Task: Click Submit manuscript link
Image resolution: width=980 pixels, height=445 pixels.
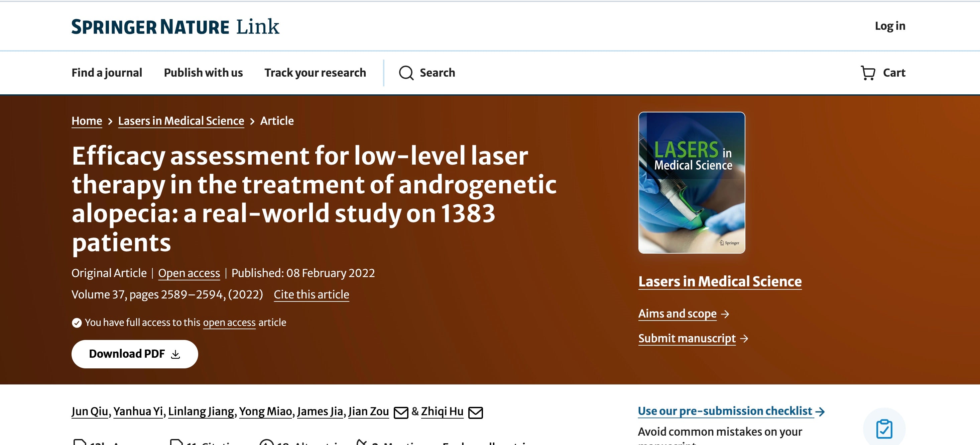Action: [x=687, y=338]
